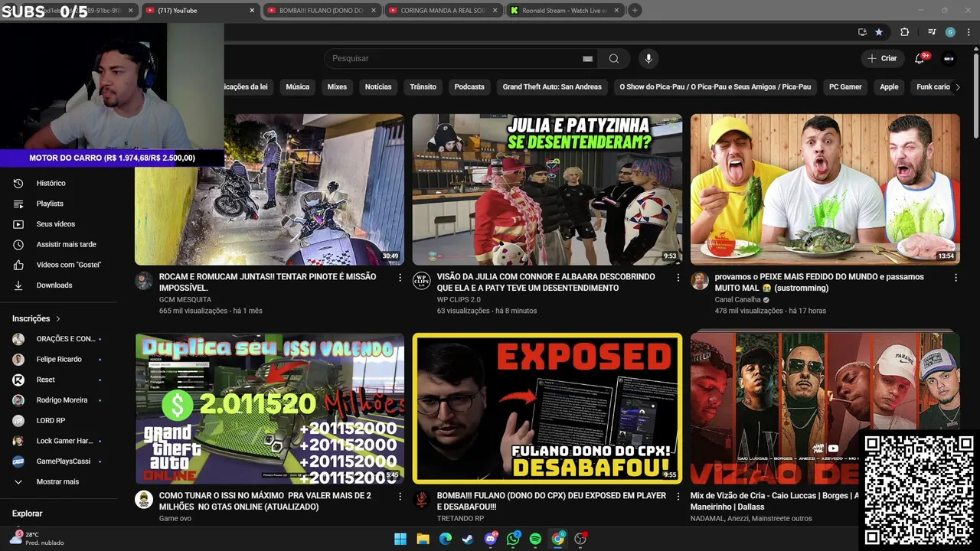980x551 pixels.
Task: Filter by Música chip
Action: point(298,87)
